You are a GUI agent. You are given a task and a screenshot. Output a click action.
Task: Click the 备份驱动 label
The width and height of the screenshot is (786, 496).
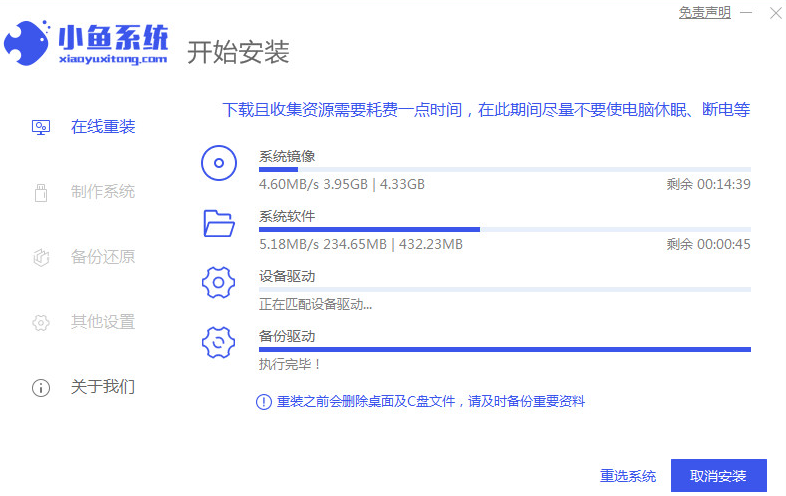tap(287, 337)
